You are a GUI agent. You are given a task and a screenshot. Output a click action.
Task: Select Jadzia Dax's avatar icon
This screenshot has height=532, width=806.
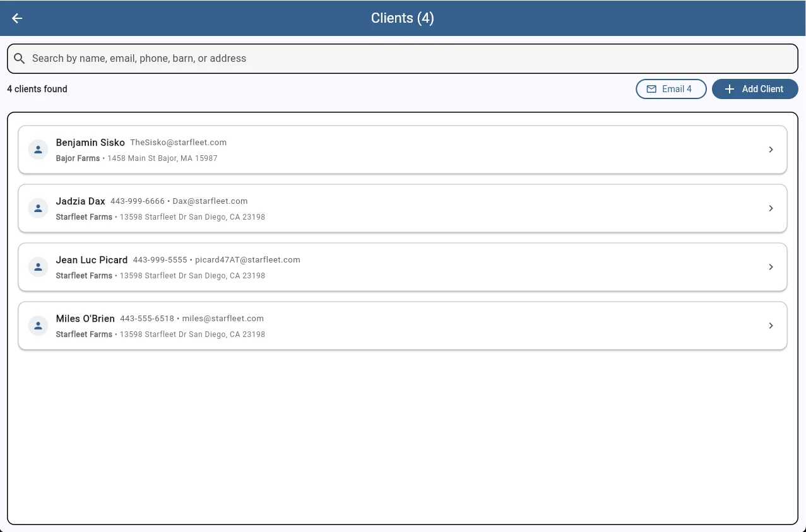(38, 208)
